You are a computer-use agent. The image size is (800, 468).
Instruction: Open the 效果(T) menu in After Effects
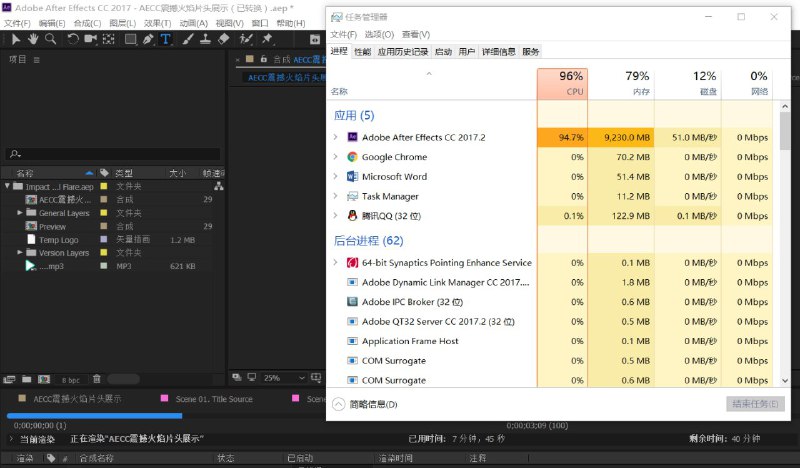pos(157,23)
